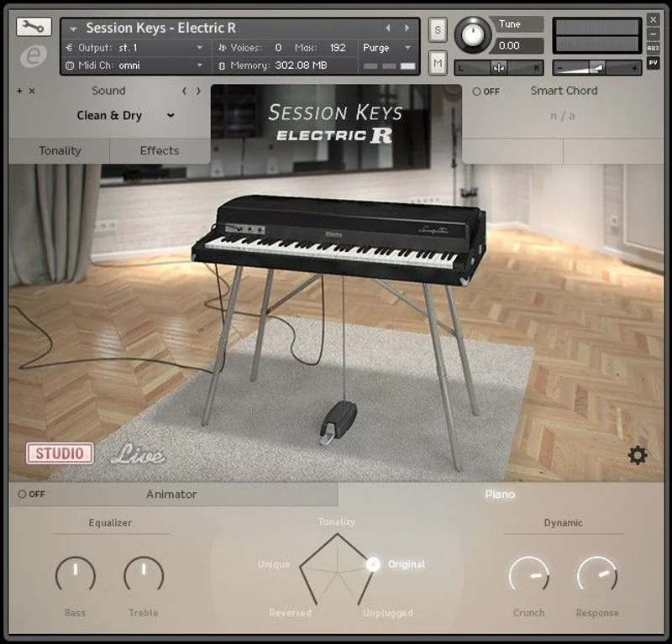Click the Tune value 0.00 field
This screenshot has height=644, width=672.
[517, 45]
